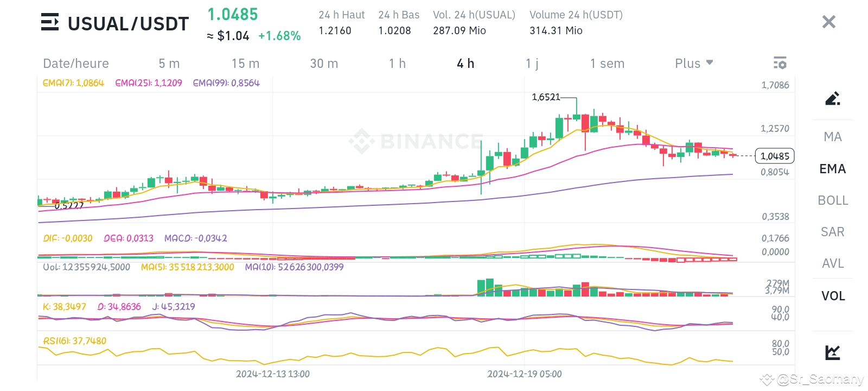
Task: Click the DIF value in MACD panel
Action: (68, 238)
